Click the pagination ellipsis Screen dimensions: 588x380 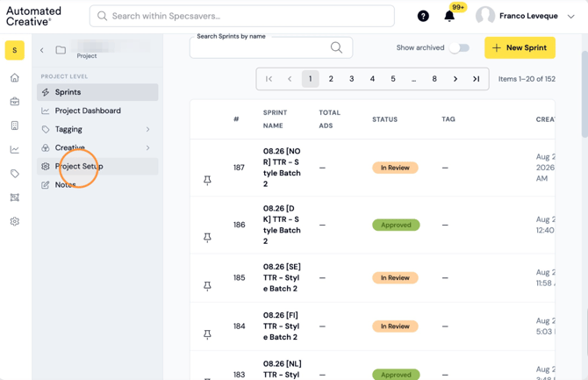413,79
